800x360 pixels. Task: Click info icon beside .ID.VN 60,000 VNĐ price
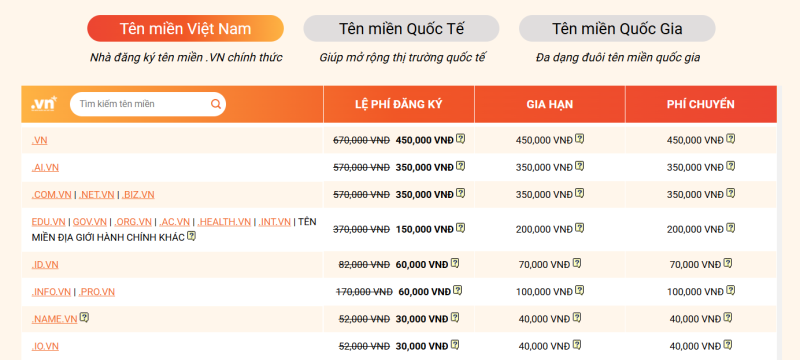[x=455, y=264]
